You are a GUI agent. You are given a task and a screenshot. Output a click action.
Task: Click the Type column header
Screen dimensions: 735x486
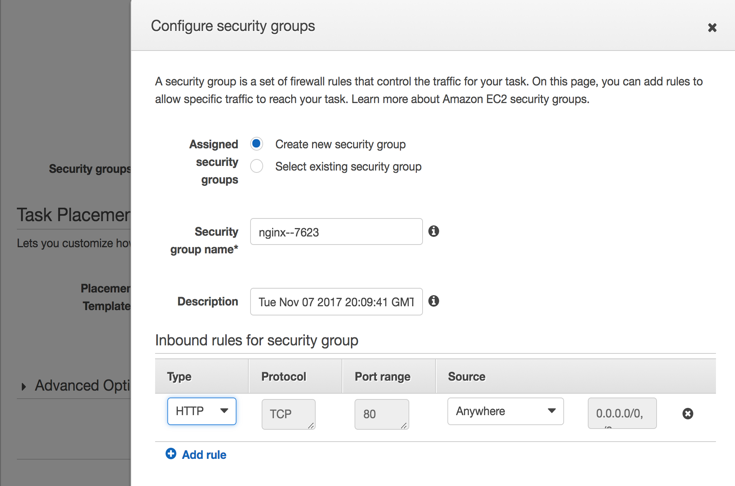[x=180, y=377]
